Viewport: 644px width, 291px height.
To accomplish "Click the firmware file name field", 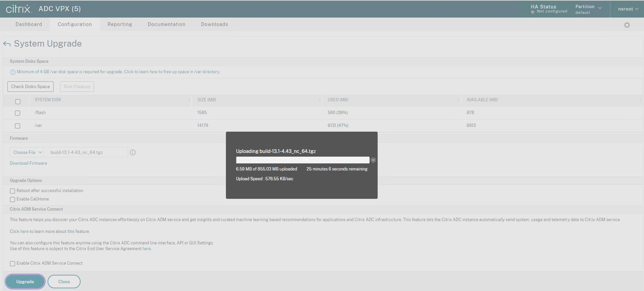I will pyautogui.click(x=86, y=153).
